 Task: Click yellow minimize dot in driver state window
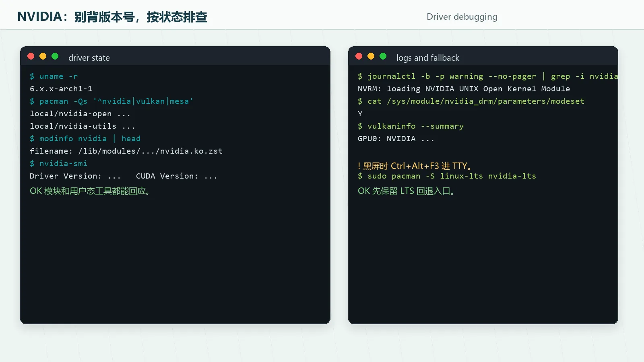click(x=43, y=56)
